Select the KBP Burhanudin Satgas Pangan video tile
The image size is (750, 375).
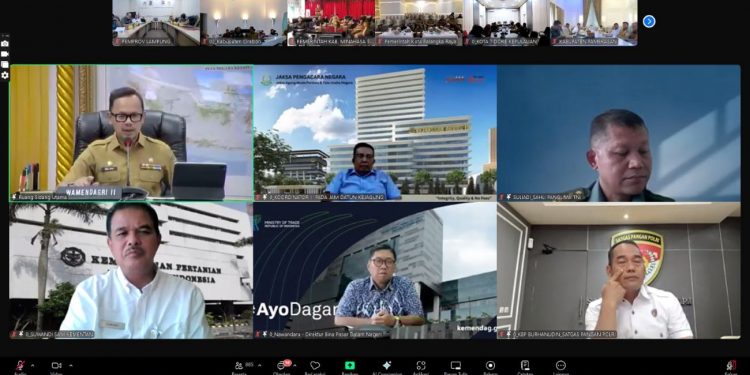click(x=619, y=270)
